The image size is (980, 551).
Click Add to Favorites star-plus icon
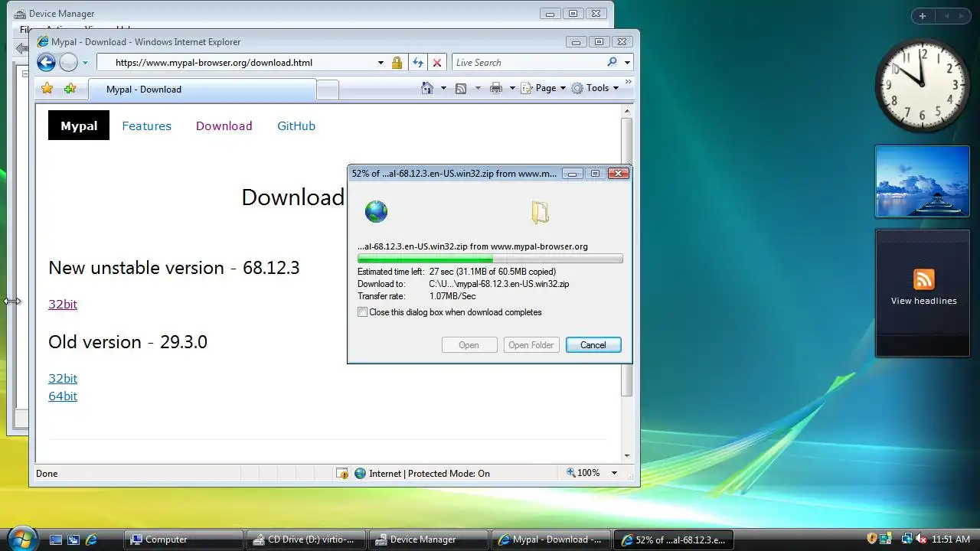click(x=70, y=89)
